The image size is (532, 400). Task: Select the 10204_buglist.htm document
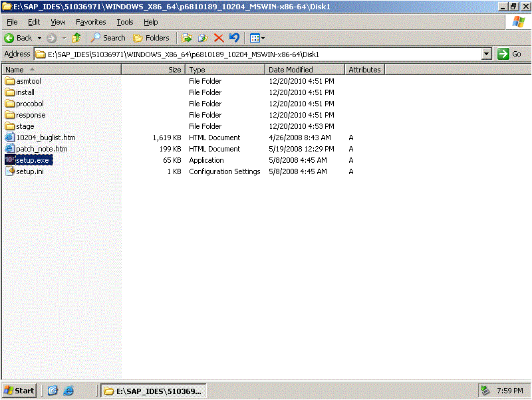[45, 138]
